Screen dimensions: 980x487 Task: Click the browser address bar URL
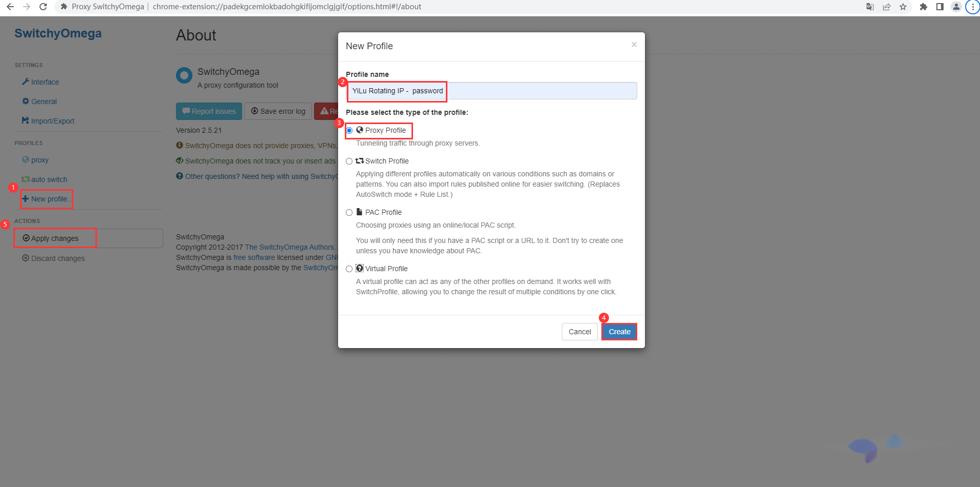click(287, 7)
